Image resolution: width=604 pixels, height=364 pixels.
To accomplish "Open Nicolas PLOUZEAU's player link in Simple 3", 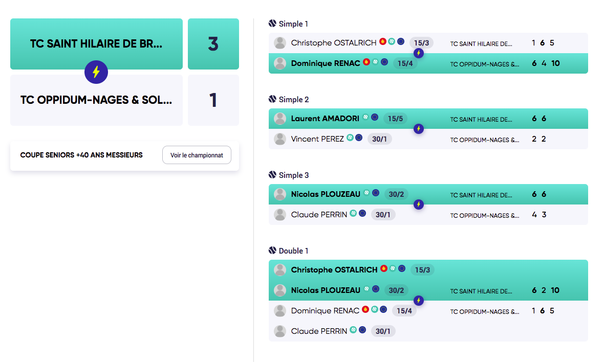I will 326,194.
